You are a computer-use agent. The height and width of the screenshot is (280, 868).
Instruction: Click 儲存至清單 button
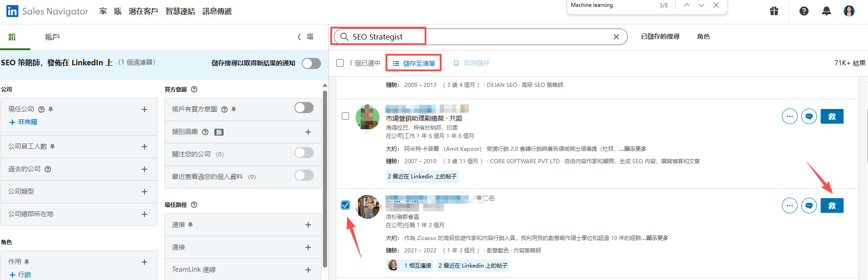pos(414,63)
